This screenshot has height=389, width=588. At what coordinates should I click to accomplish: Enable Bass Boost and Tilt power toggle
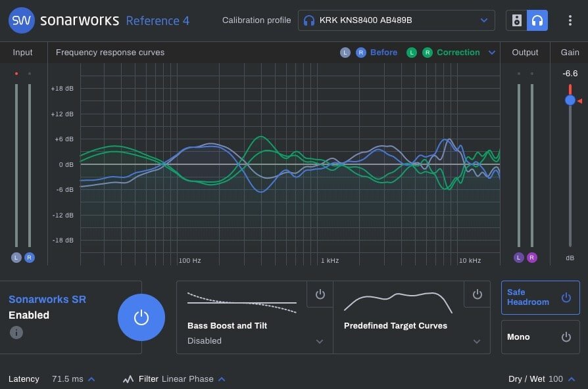(320, 294)
